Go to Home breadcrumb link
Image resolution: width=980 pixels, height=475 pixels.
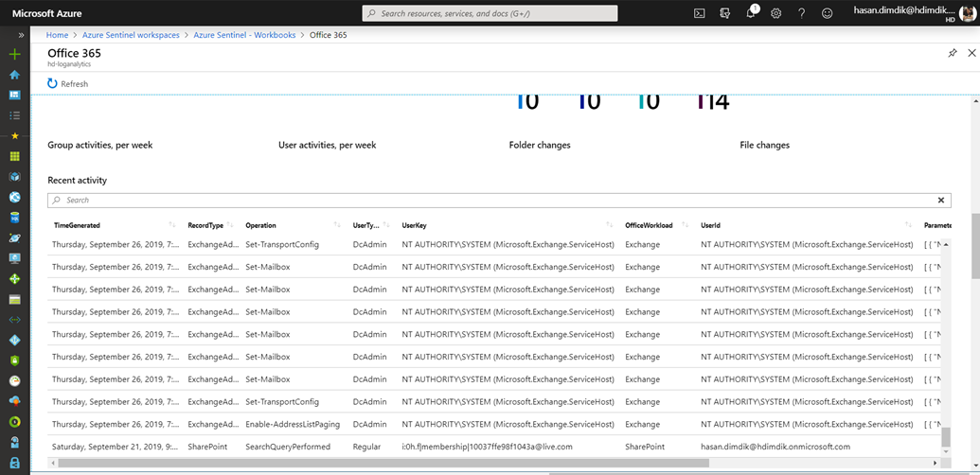(57, 35)
